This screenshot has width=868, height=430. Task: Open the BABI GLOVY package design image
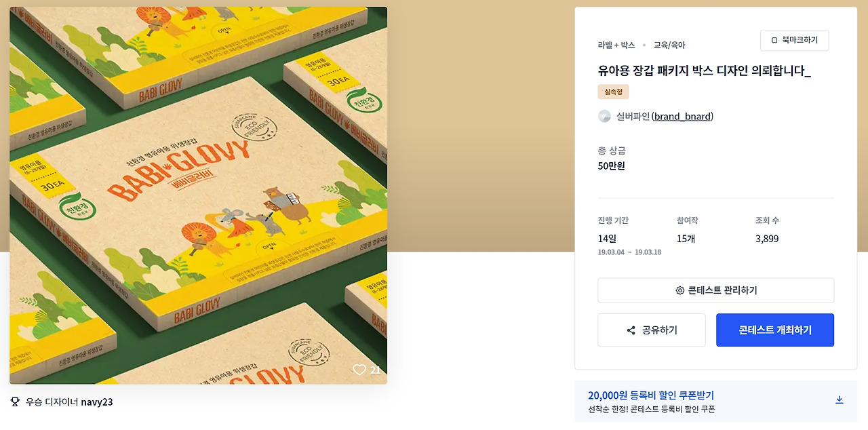(198, 195)
